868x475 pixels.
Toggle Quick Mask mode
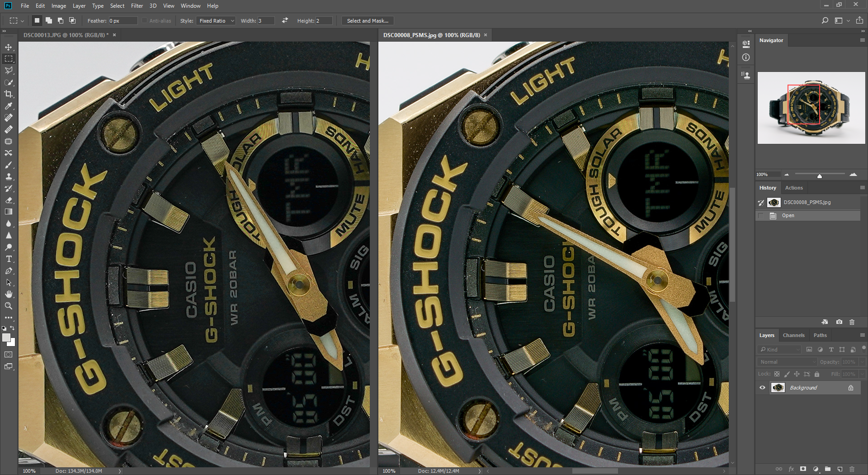(9, 355)
